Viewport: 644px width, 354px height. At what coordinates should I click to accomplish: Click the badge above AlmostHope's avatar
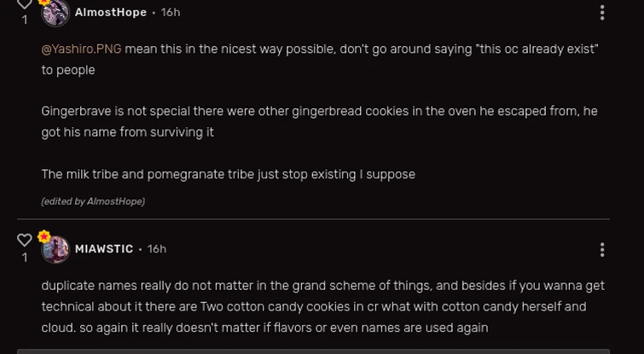point(44,3)
